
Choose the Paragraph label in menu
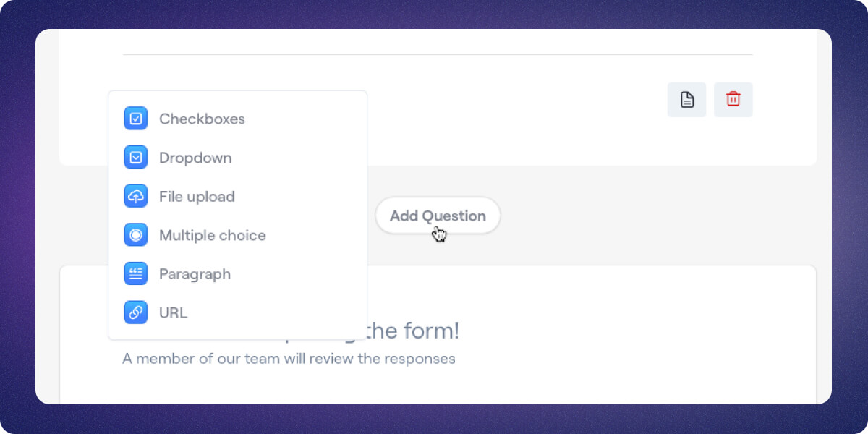[x=195, y=275]
